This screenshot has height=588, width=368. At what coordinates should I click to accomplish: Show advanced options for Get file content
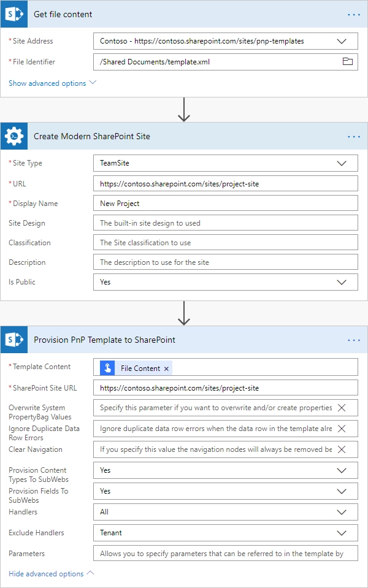click(52, 83)
